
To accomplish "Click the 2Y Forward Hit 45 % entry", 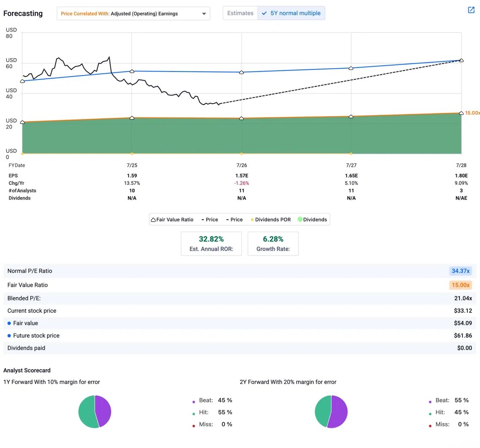I will point(448,412).
